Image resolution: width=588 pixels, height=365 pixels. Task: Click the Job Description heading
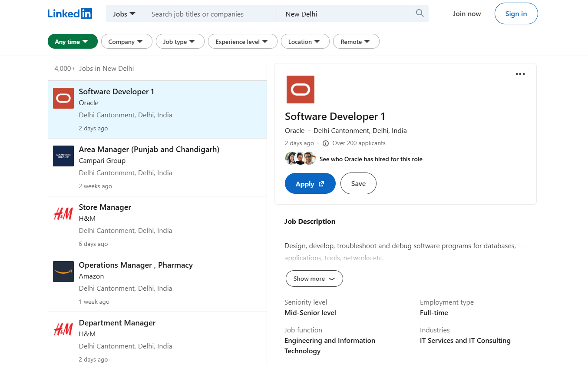pyautogui.click(x=310, y=221)
